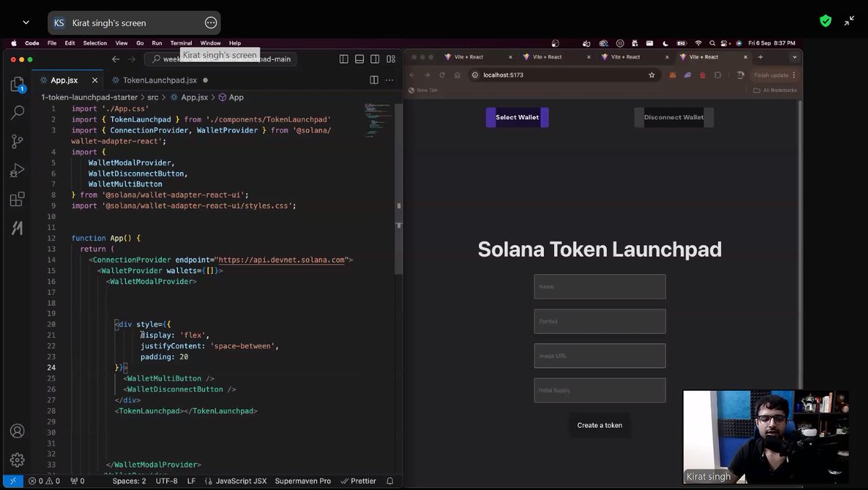Click the notifications bell in the status bar
The image size is (868, 490).
click(x=390, y=481)
